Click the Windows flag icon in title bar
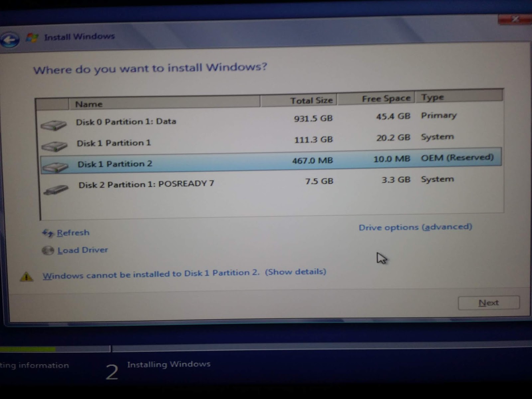Viewport: 532px width, 399px height. coord(32,37)
